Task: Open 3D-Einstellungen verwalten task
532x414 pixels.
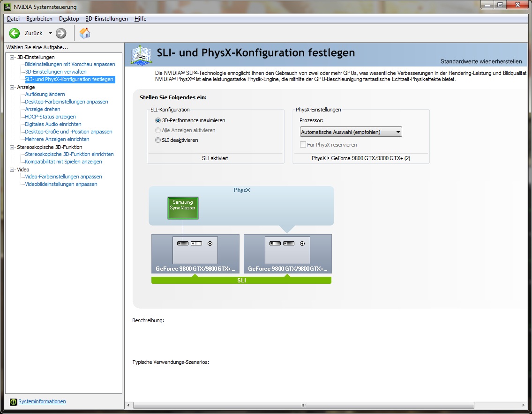Action: [x=56, y=72]
